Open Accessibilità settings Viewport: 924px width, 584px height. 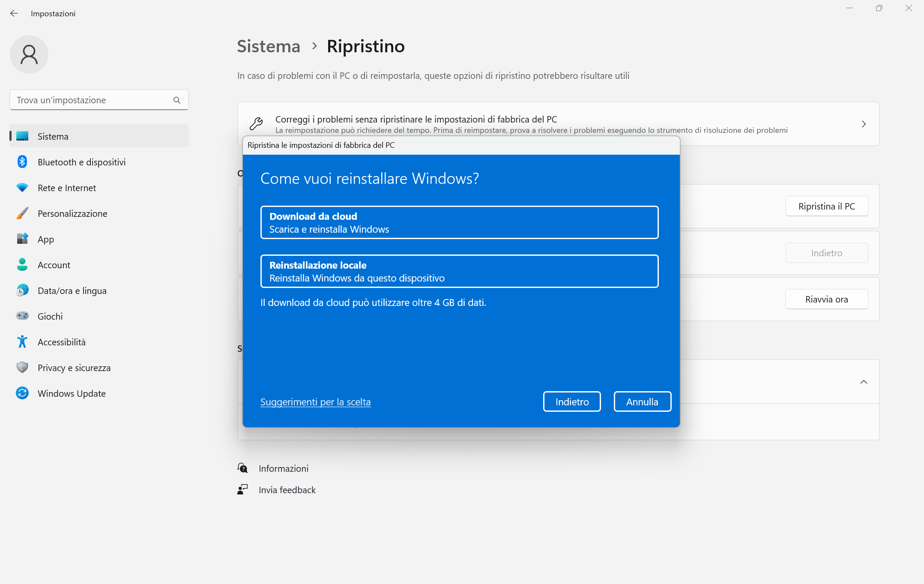[62, 342]
